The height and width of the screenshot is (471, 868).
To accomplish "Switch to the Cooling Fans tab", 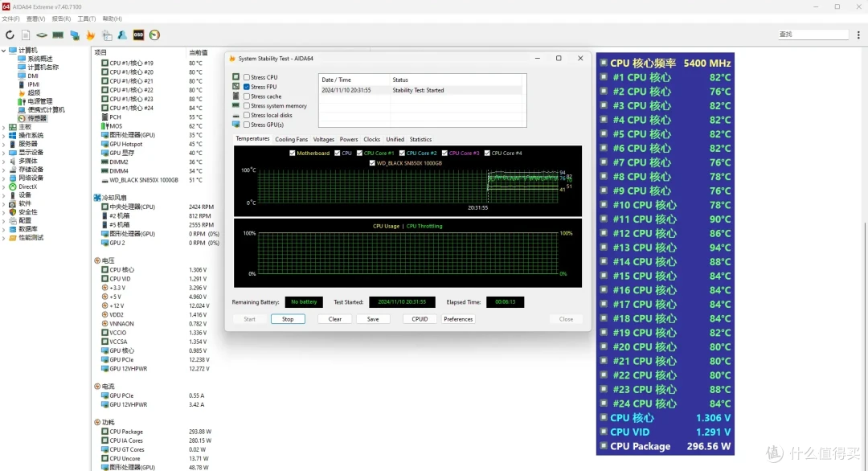I will pos(291,140).
